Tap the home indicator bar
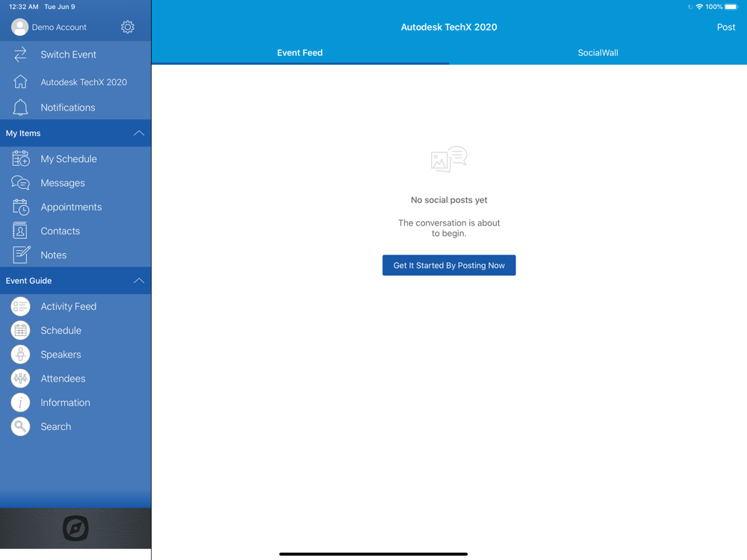747x560 pixels. pos(373,554)
